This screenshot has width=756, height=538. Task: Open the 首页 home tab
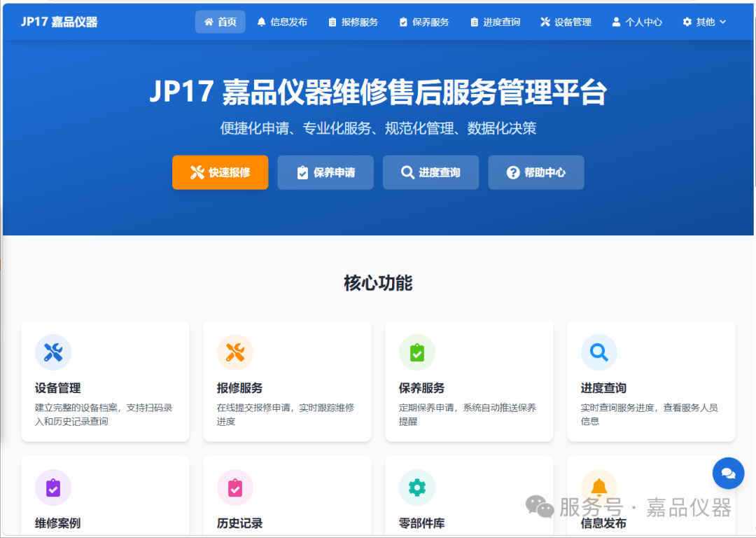click(220, 22)
